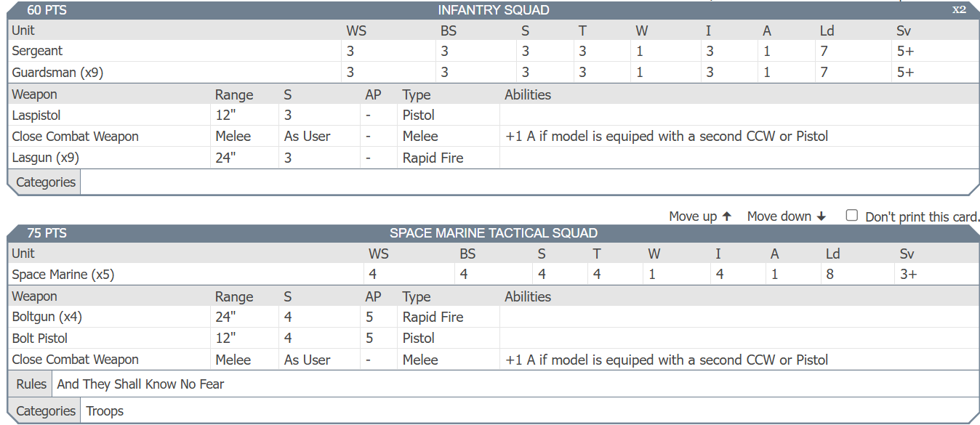Click the Move up arrow icon
Viewport: 980px width, 425px height.
pyautogui.click(x=727, y=216)
